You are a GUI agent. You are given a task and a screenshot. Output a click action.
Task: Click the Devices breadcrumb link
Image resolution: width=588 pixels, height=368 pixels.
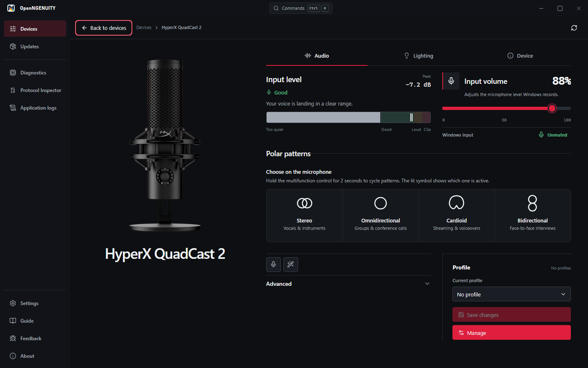tap(144, 28)
